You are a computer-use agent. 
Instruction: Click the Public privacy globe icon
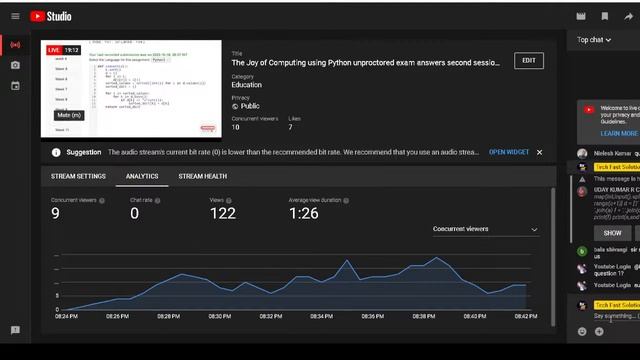(235, 106)
